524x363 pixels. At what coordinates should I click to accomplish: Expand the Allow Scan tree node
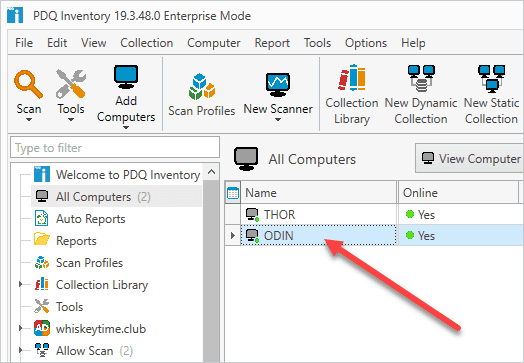point(20,350)
